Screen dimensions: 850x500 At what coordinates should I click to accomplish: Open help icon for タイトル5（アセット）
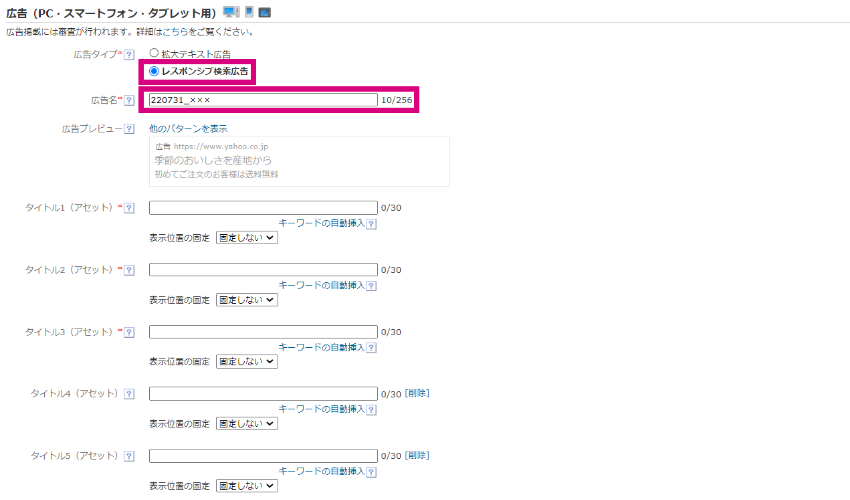click(x=129, y=456)
